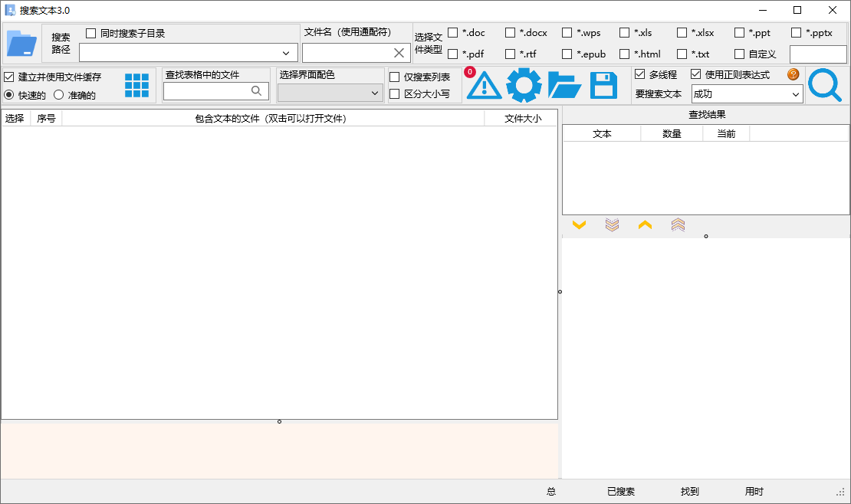Click the save results floppy disk icon

click(x=604, y=85)
